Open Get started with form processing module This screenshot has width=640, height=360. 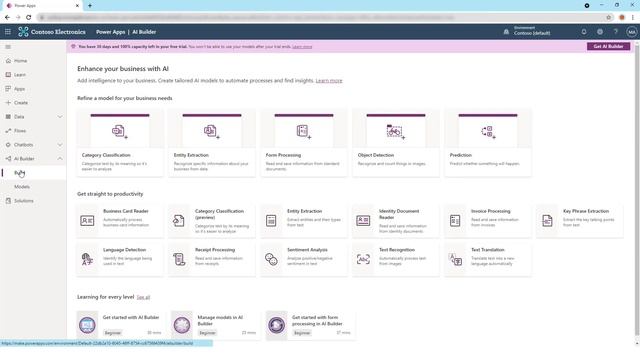[x=310, y=325]
